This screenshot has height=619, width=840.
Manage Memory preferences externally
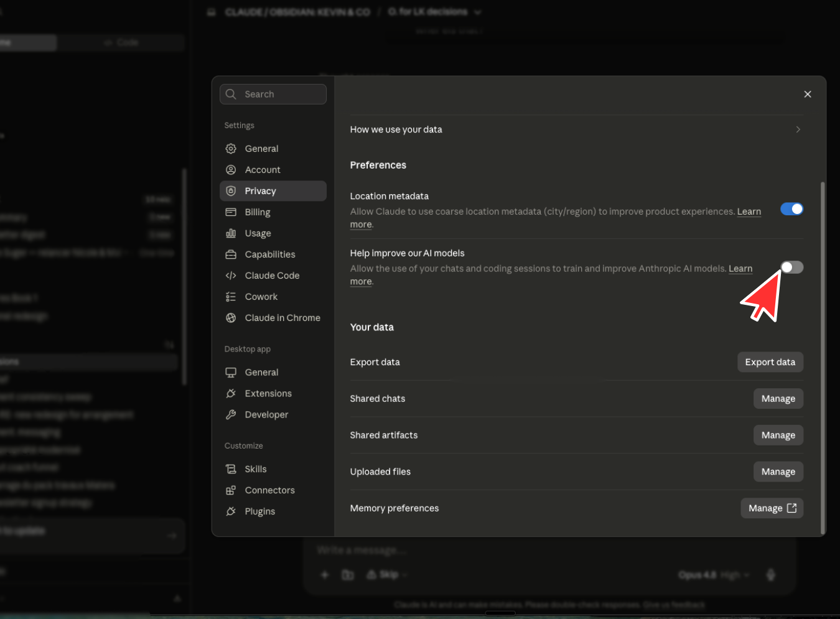point(772,508)
